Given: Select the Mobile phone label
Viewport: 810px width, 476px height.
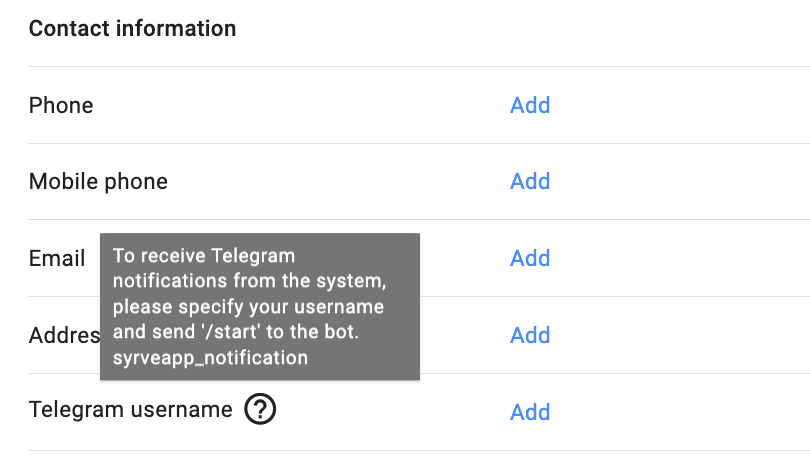Looking at the screenshot, I should [98, 181].
